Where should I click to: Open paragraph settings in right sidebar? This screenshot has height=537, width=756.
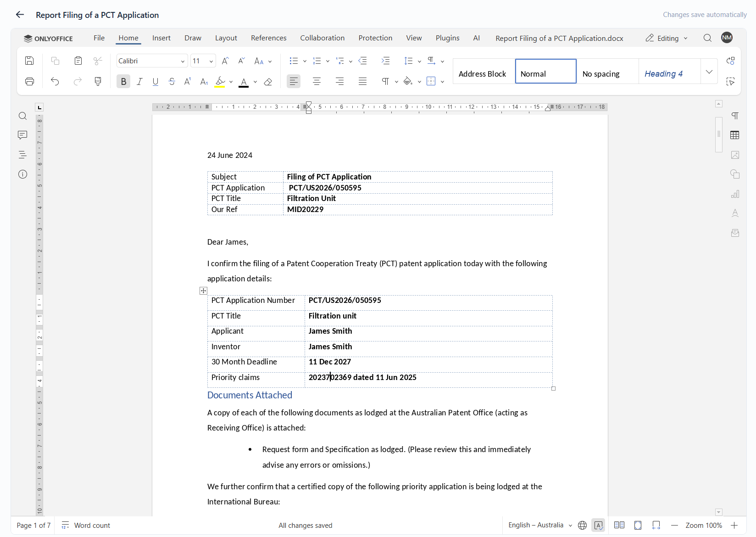pos(735,116)
